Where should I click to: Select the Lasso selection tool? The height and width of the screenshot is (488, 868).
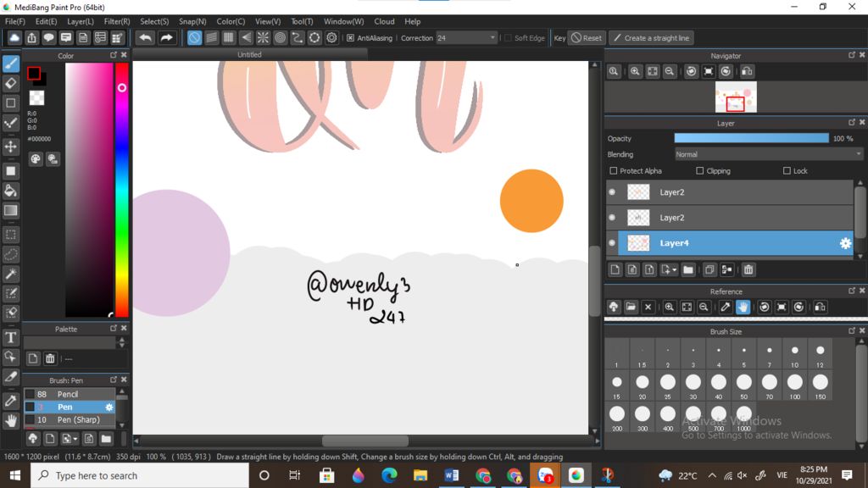(11, 254)
